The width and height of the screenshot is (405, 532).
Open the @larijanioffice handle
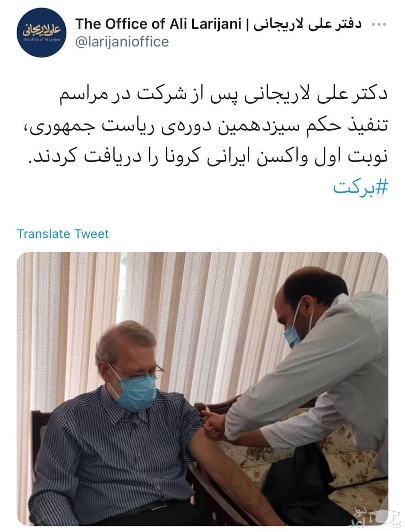click(122, 42)
